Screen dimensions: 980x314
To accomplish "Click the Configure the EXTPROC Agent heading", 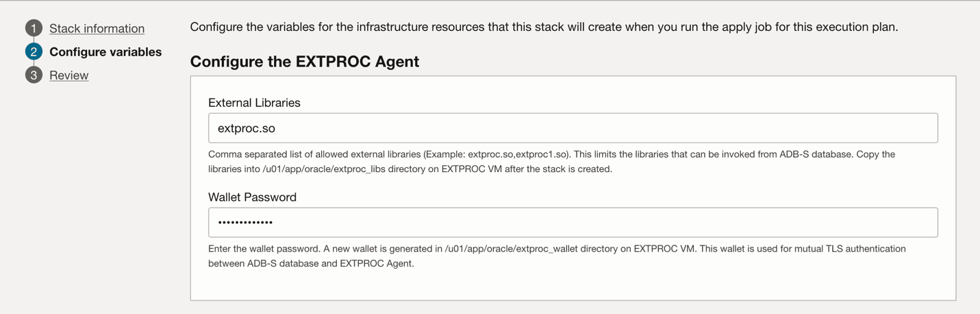I will point(304,62).
